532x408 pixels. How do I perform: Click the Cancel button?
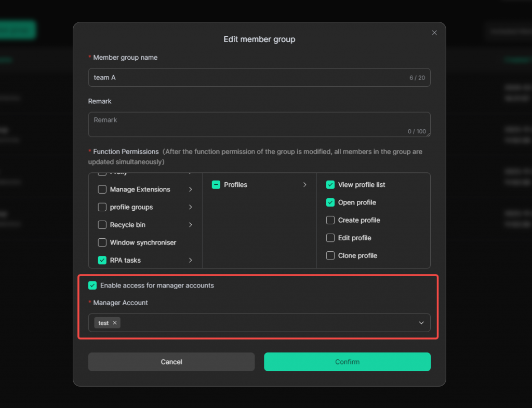click(171, 362)
